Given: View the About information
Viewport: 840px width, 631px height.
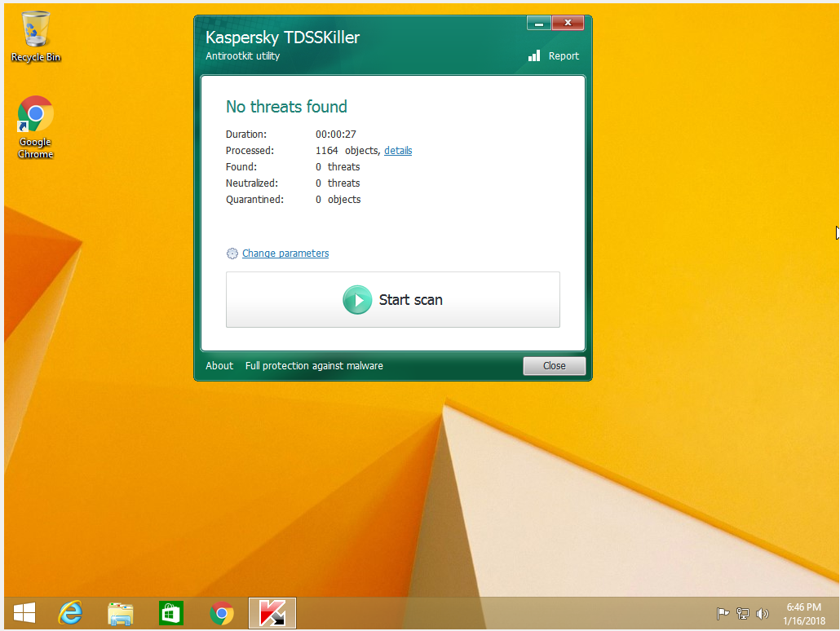Looking at the screenshot, I should [219, 365].
